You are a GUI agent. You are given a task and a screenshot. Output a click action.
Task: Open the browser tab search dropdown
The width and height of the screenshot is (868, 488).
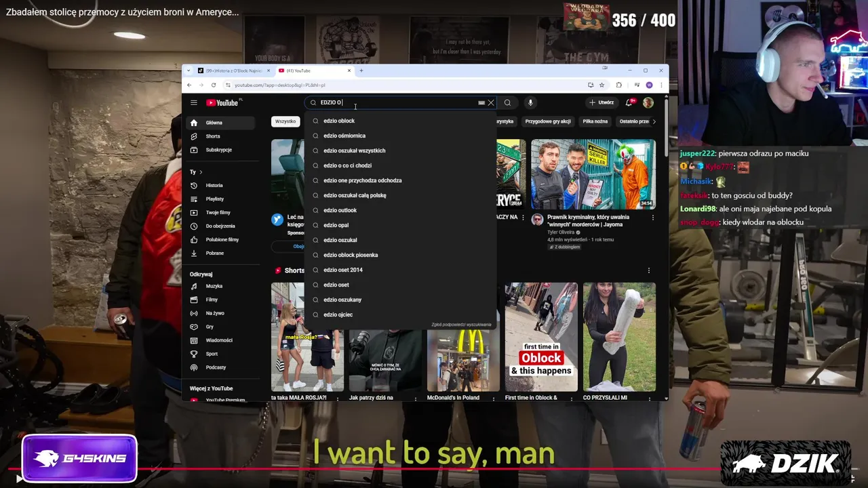pyautogui.click(x=189, y=70)
